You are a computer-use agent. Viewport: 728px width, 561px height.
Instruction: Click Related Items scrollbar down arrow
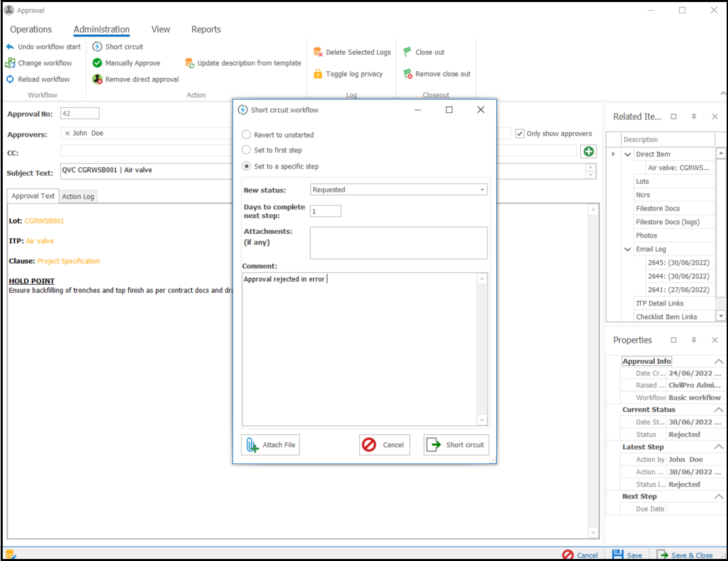point(721,316)
